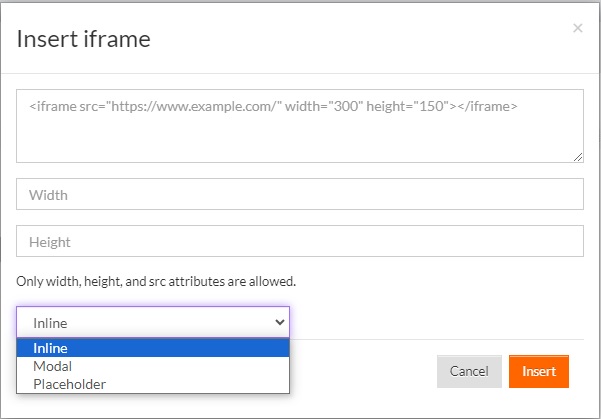The image size is (601, 419).
Task: Click inside the iframe code textarea
Action: 300,126
